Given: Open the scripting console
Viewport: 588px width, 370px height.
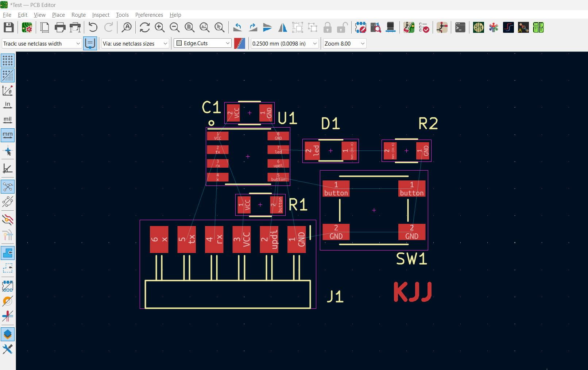Looking at the screenshot, I should (x=460, y=27).
